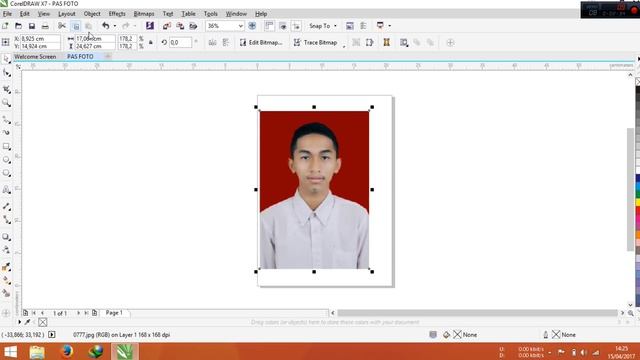Click the Copy icon in the toolbar
The width and height of the screenshot is (640, 360).
tap(76, 26)
